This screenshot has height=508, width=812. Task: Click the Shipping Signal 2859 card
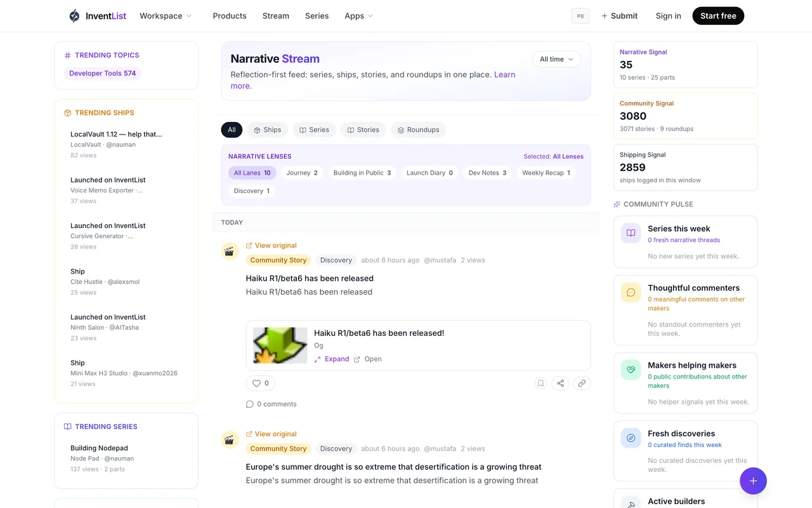point(685,168)
